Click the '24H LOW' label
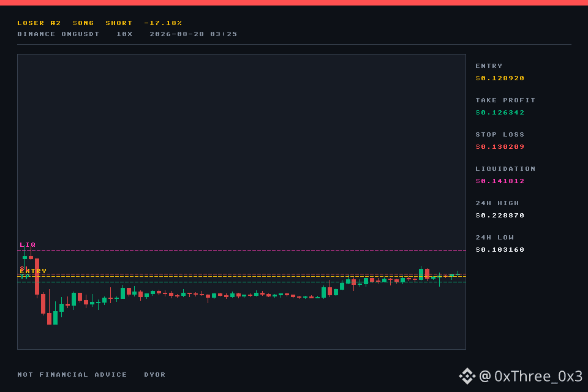This screenshot has width=588, height=392. [495, 238]
